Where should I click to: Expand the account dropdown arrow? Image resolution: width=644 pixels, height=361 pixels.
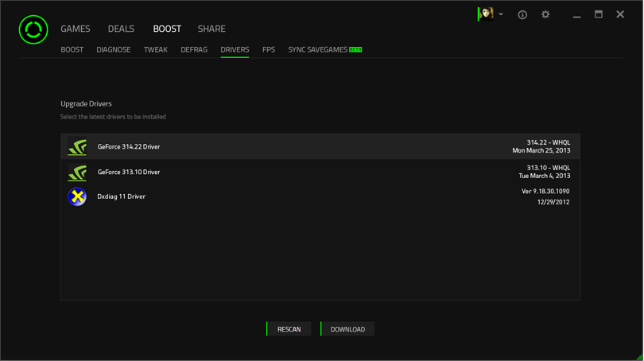pos(501,14)
